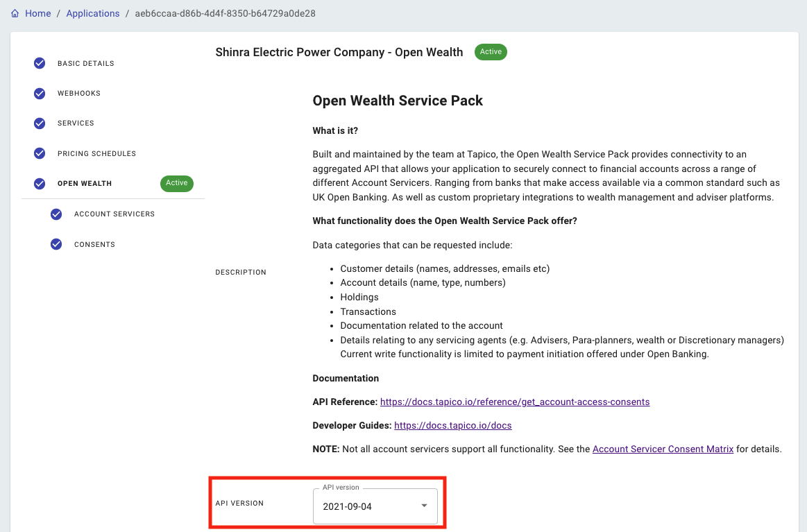The width and height of the screenshot is (807, 532).
Task: Open the Developer Guides docs link
Action: 453,425
